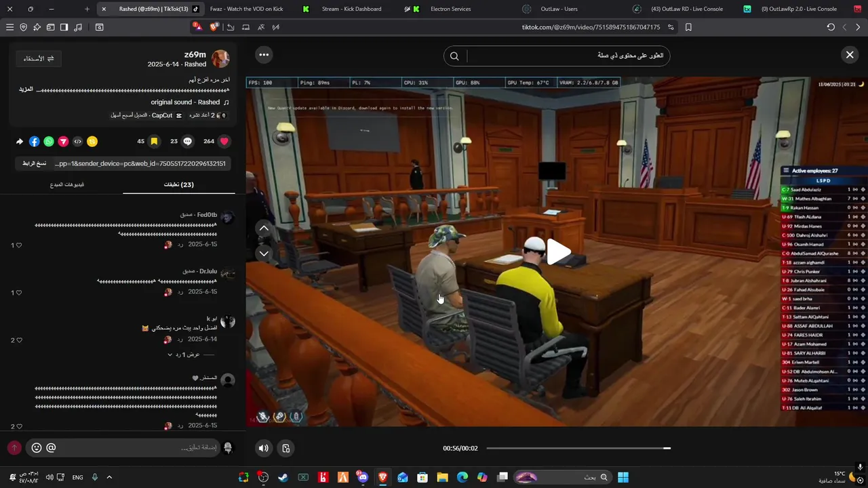Share video to Facebook

point(34,142)
